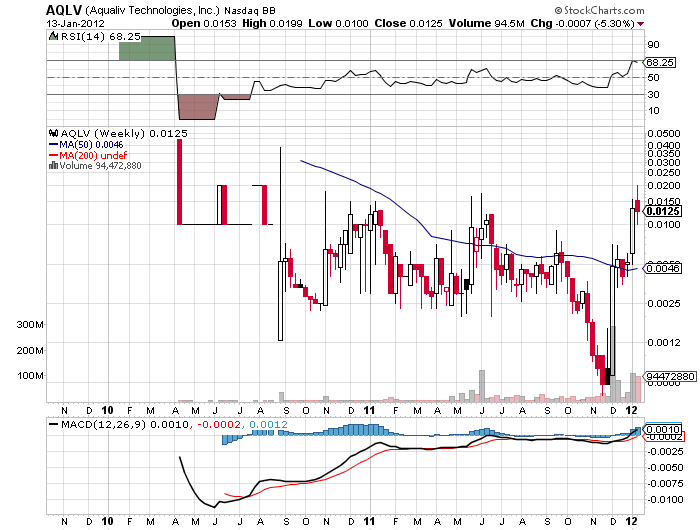
Task: Select the red MA(200) line swatch in legend
Action: pyautogui.click(x=53, y=155)
